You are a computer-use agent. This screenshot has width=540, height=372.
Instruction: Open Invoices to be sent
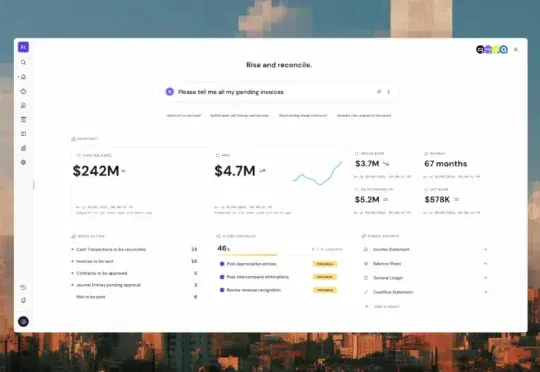[134, 261]
